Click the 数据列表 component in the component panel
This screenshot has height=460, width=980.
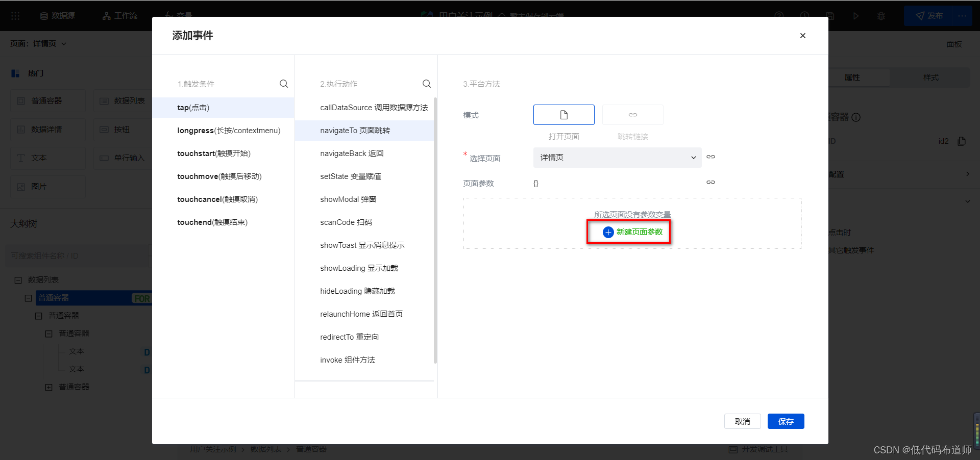coord(122,101)
